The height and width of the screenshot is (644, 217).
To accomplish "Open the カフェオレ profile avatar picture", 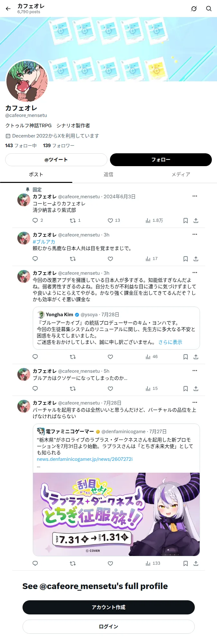I will click(x=27, y=81).
